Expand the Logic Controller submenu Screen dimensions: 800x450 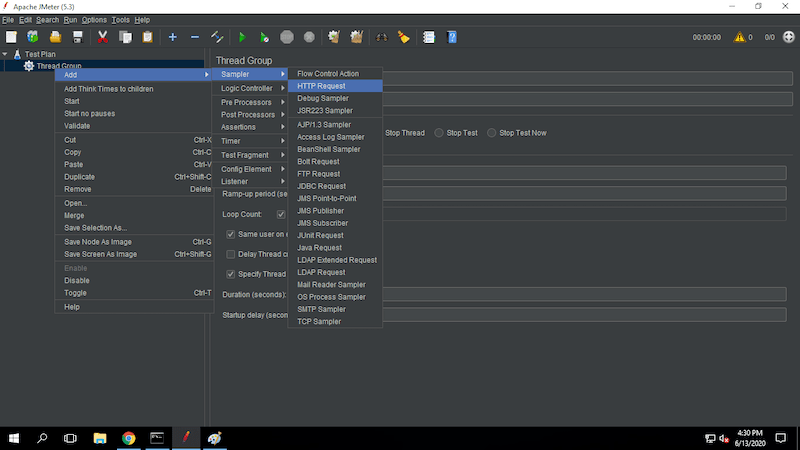pos(251,88)
